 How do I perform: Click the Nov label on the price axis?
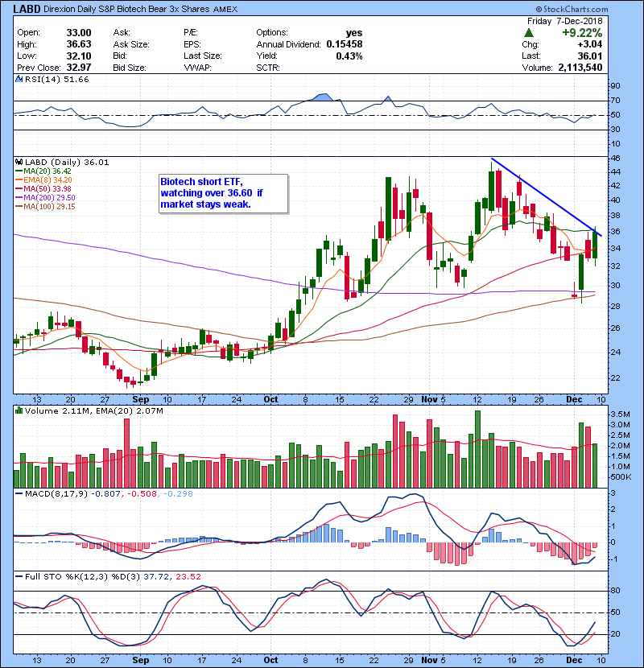point(429,400)
